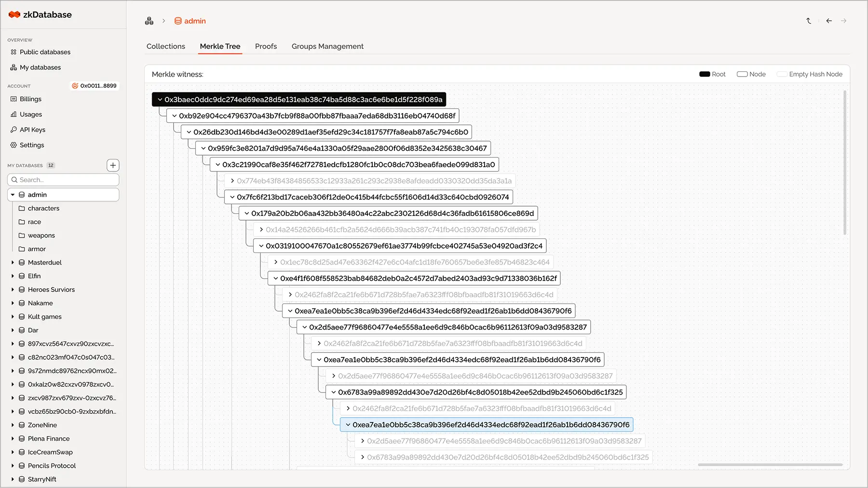Click the zkDatabase logo icon
The image size is (868, 488).
pos(14,15)
